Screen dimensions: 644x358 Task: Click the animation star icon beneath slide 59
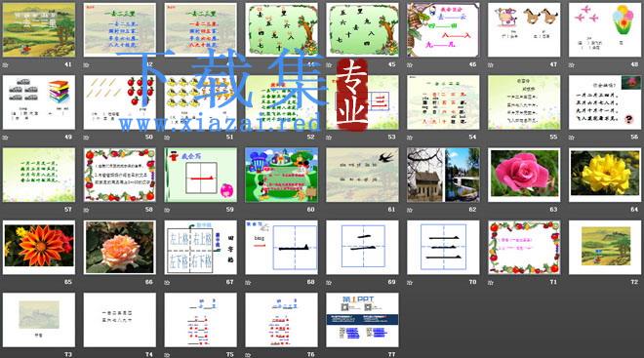(x=167, y=210)
